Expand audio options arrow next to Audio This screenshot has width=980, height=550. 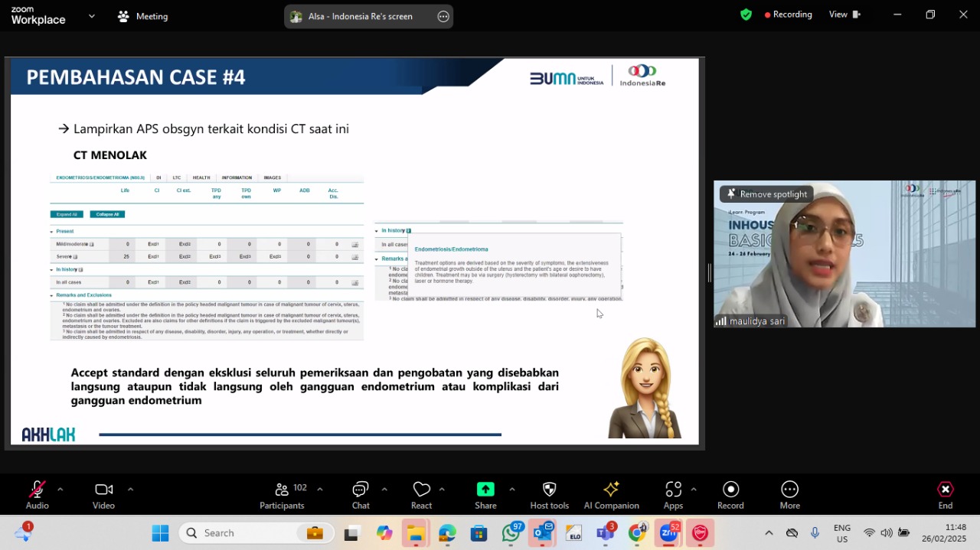pyautogui.click(x=60, y=490)
